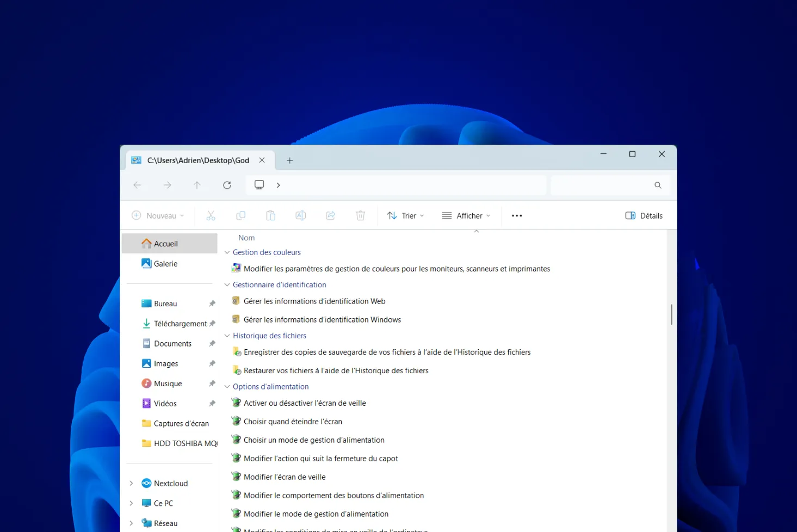Select the C:\Users\Adrien\Desktop\God tab
Viewport: 797px width, 532px height.
199,160
